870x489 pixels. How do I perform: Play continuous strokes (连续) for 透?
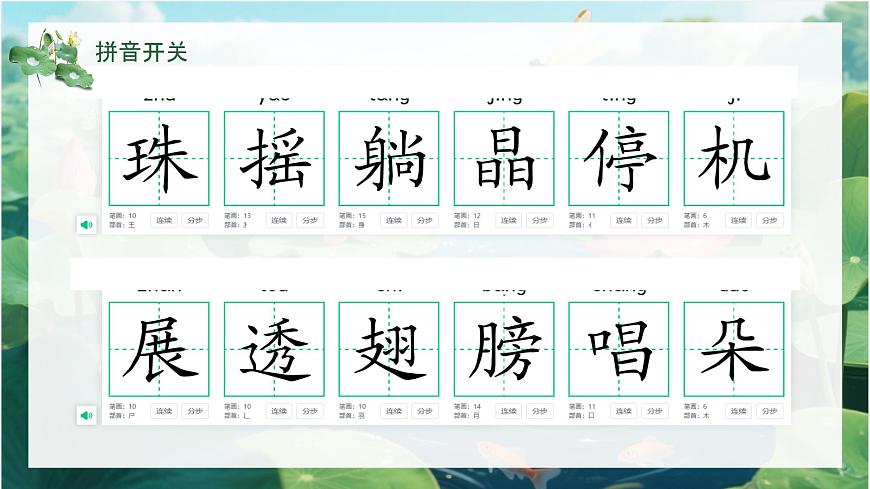(279, 411)
